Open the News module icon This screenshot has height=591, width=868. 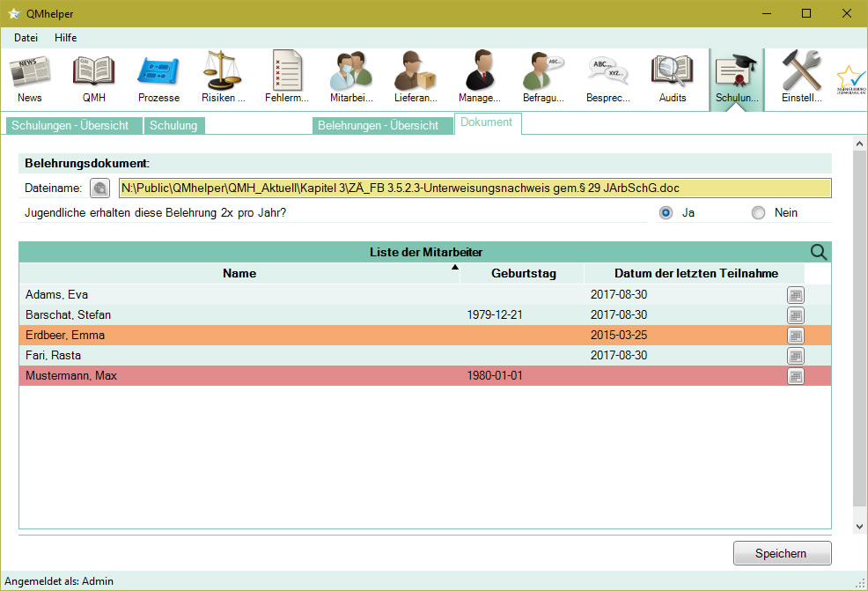[x=29, y=78]
